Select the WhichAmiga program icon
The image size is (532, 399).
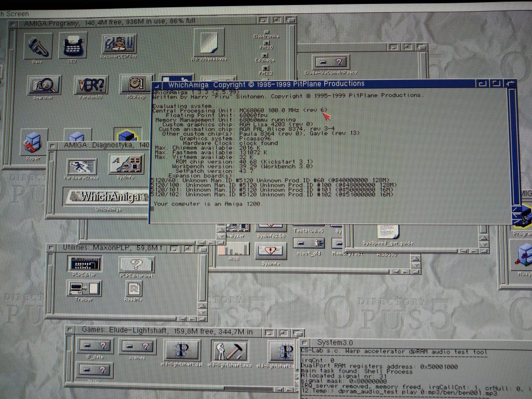106,197
